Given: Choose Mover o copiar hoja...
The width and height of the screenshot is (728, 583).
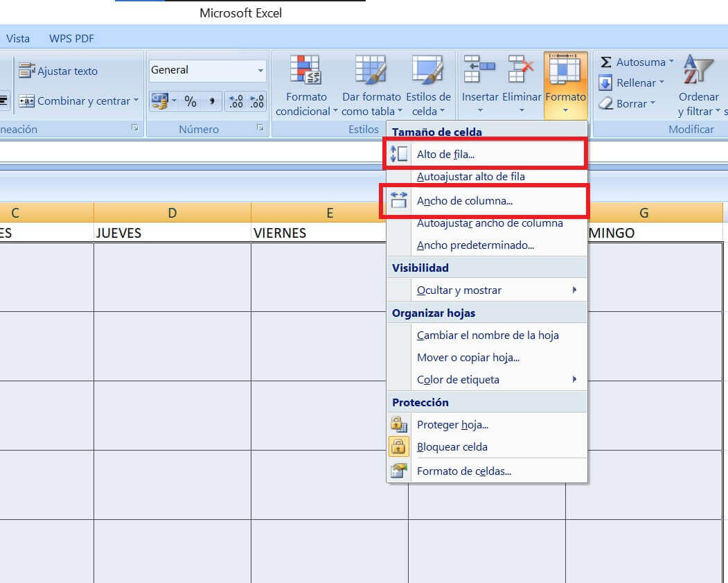Looking at the screenshot, I should point(486,358).
